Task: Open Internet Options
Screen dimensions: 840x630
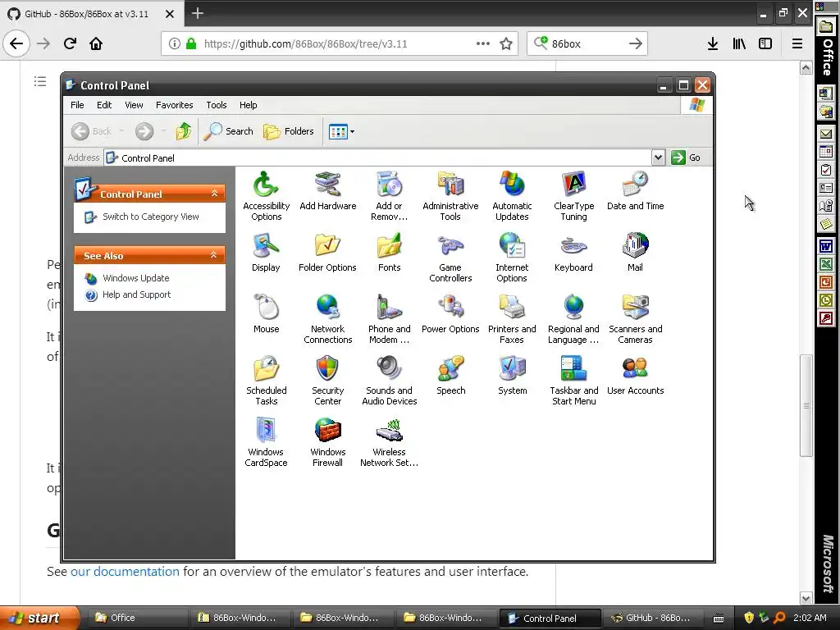Action: click(512, 257)
